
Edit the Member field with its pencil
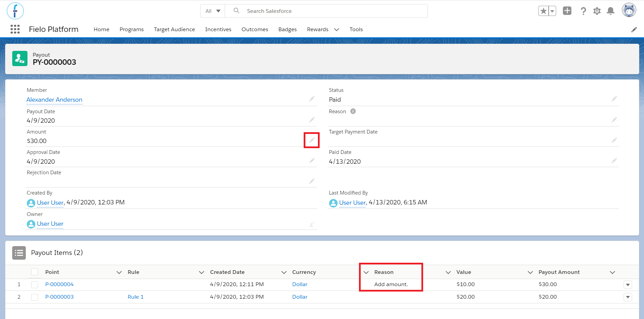pos(312,99)
